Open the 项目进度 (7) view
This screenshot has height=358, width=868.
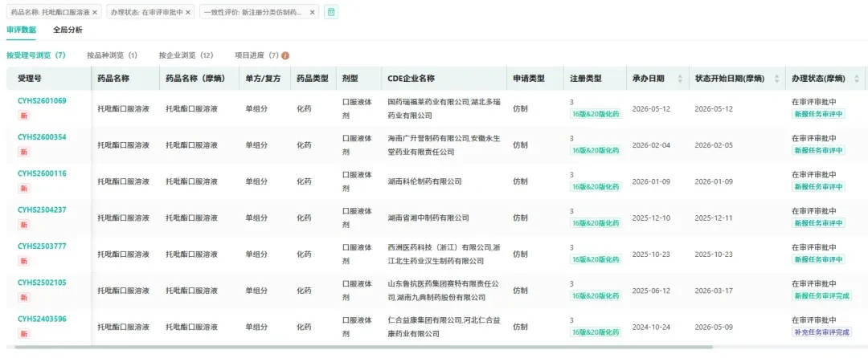(257, 55)
